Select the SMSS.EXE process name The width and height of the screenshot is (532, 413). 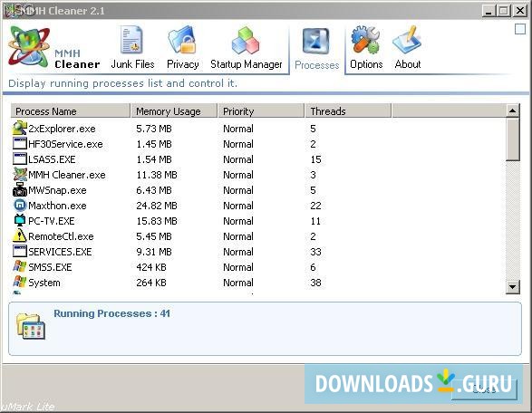pyautogui.click(x=50, y=267)
